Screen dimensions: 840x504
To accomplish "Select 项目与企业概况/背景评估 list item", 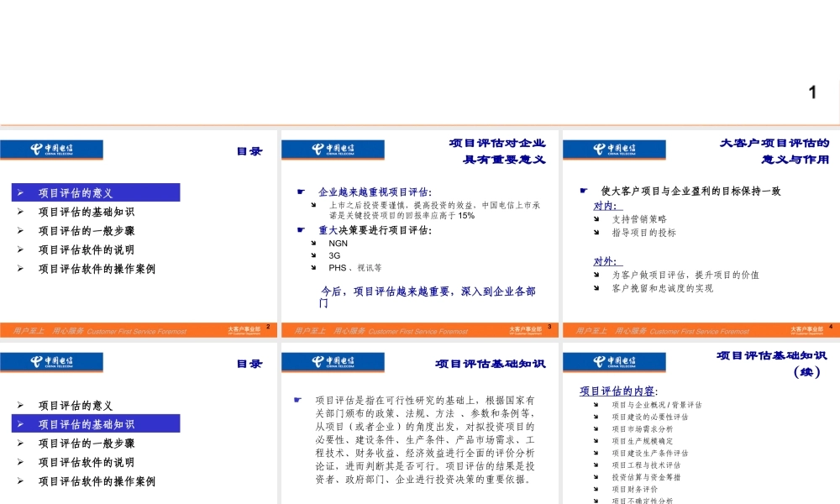I will tap(657, 406).
